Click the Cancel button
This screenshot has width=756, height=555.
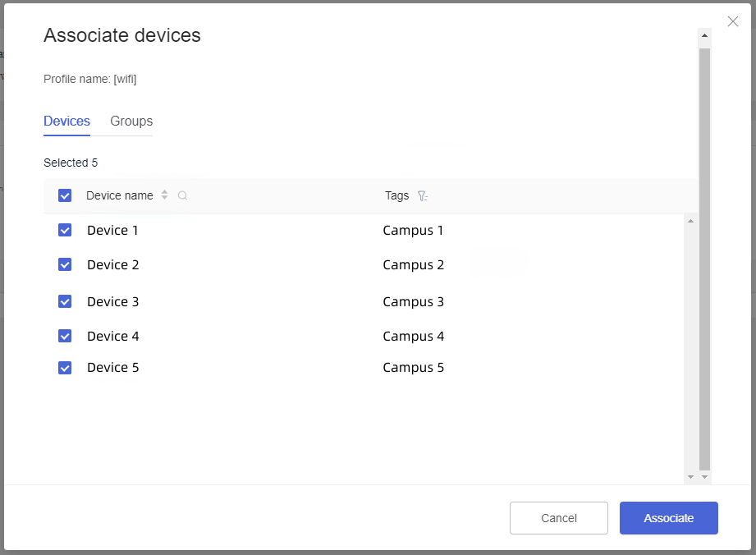(x=558, y=518)
